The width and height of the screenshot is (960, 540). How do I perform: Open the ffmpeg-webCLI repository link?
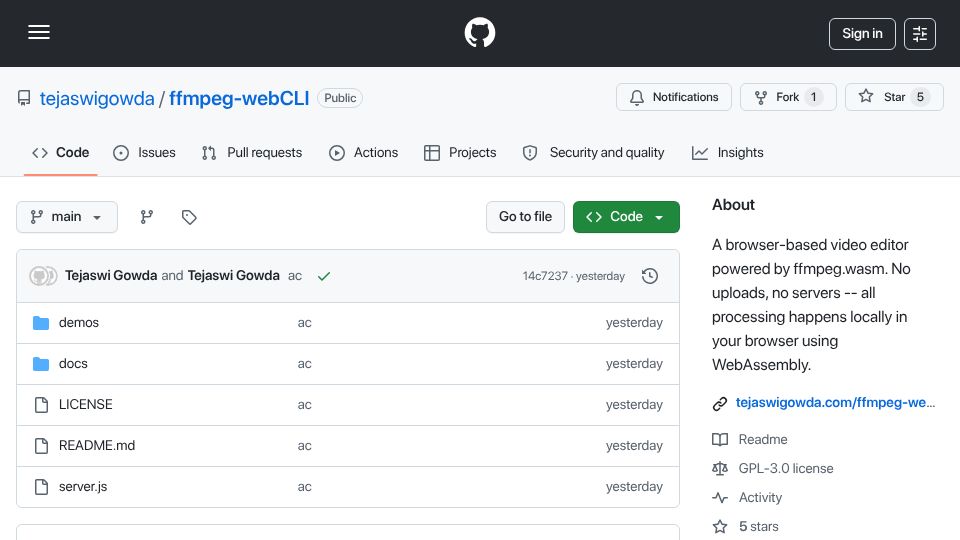click(239, 98)
